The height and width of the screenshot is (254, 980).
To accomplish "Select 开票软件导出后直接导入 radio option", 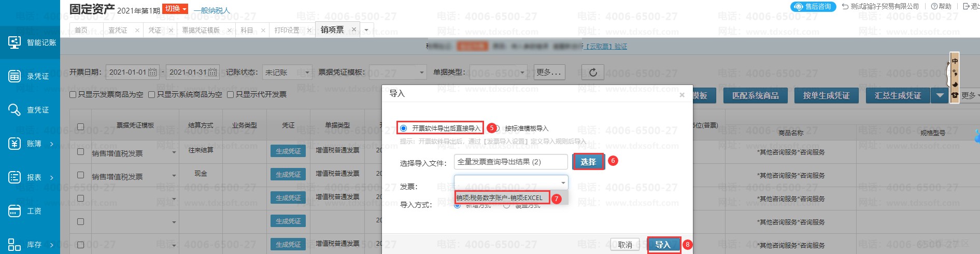I will click(404, 128).
